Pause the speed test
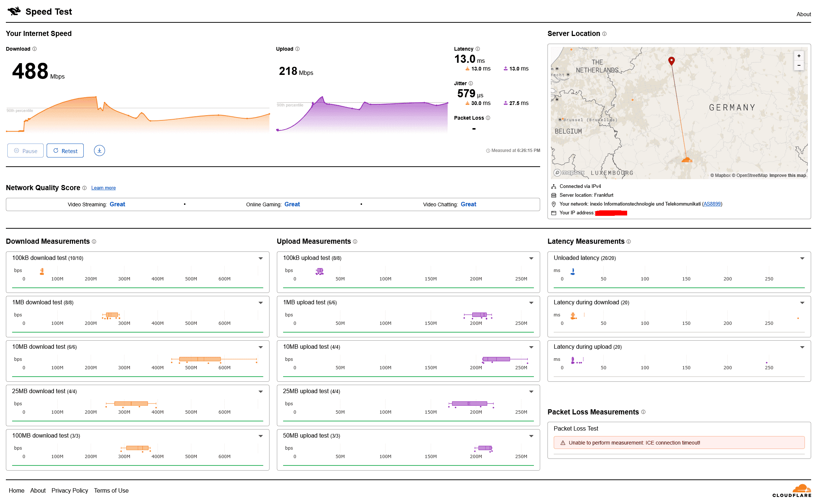Image resolution: width=817 pixels, height=504 pixels. click(26, 151)
